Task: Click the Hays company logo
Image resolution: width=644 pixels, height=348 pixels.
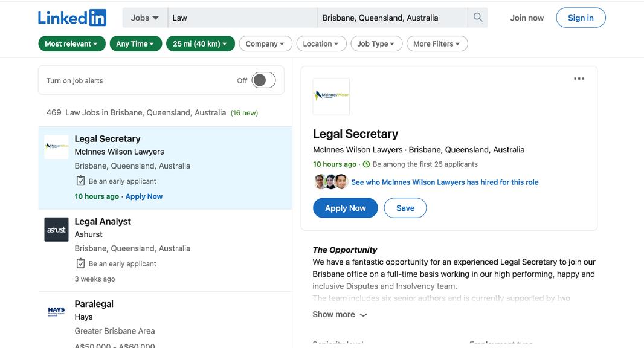Action: 56,312
